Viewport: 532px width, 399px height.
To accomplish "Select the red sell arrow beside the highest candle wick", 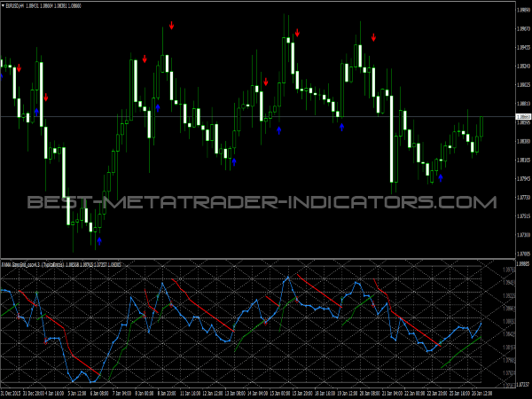I will [x=297, y=33].
